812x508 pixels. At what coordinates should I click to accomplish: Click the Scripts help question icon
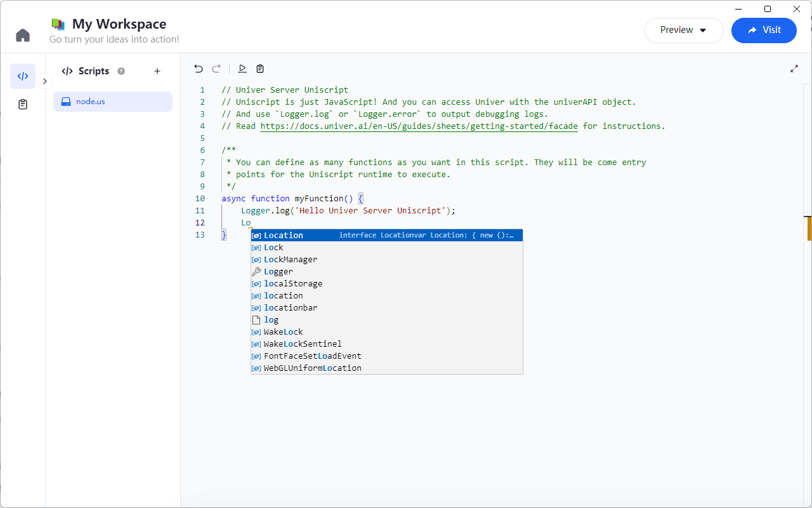(x=121, y=71)
